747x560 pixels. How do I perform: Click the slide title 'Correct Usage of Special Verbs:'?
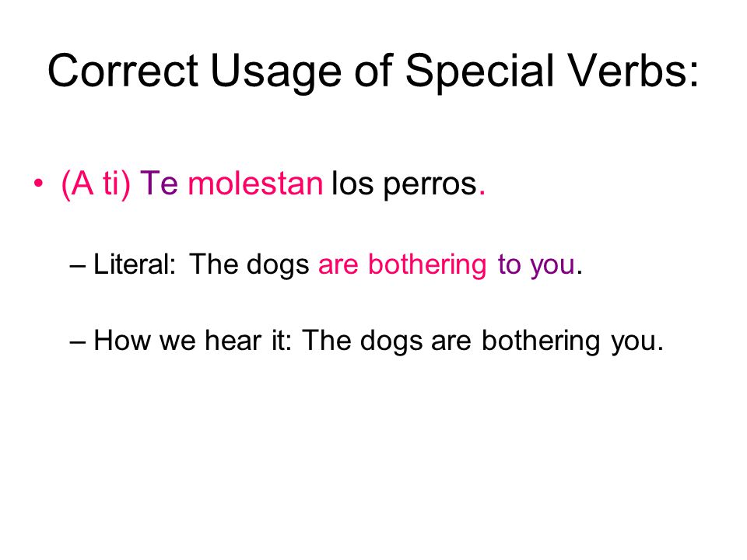pos(373,72)
